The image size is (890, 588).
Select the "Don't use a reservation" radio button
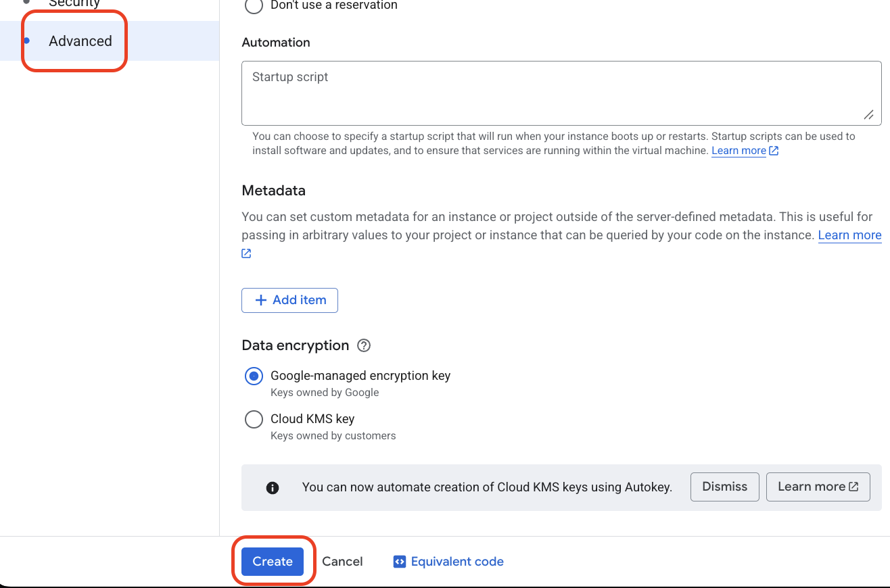[x=254, y=5]
